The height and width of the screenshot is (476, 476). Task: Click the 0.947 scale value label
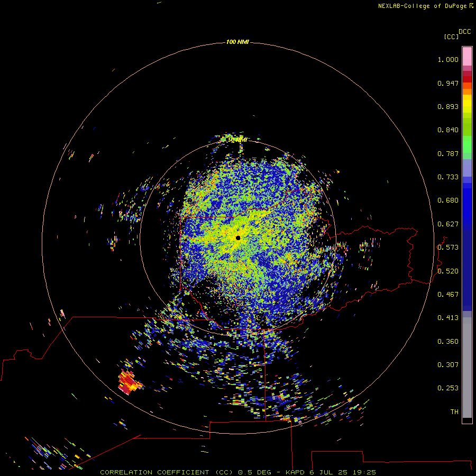click(448, 83)
